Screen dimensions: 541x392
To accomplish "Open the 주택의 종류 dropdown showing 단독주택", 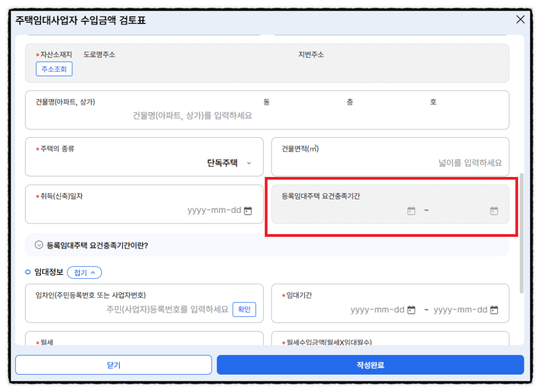I will pos(229,163).
